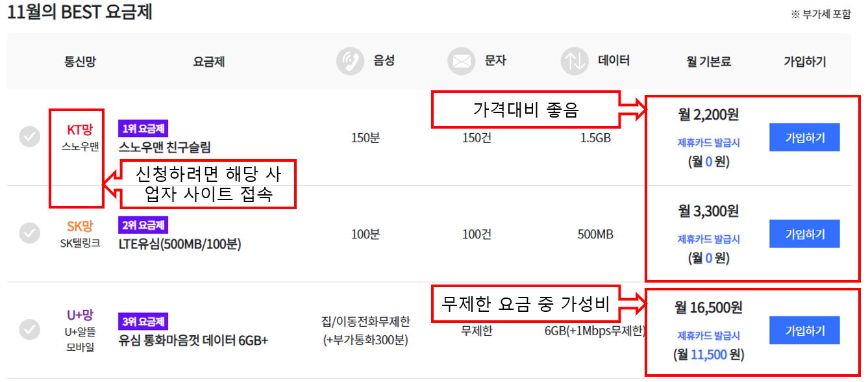Click 가입하기 button for LTE유심 plan

[x=804, y=234]
